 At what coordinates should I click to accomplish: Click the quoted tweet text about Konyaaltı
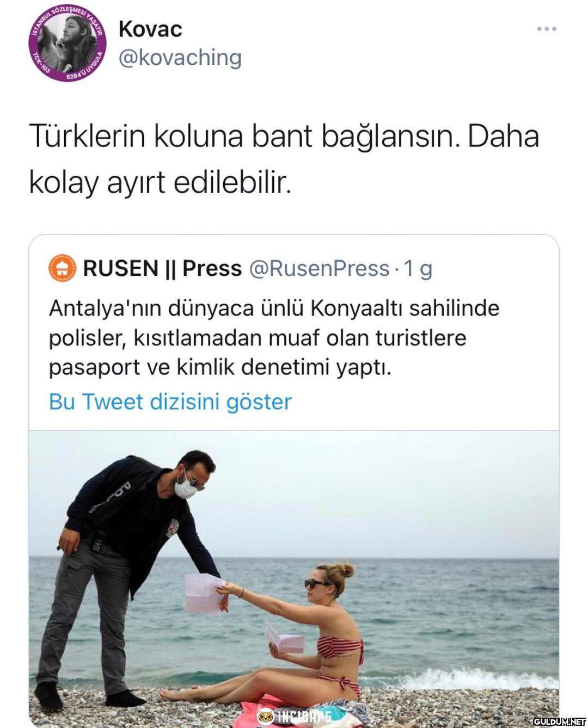[x=274, y=338]
